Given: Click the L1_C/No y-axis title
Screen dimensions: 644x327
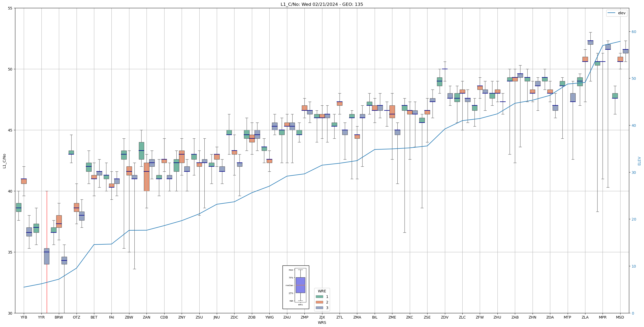Looking at the screenshot, I should pyautogui.click(x=4, y=161).
